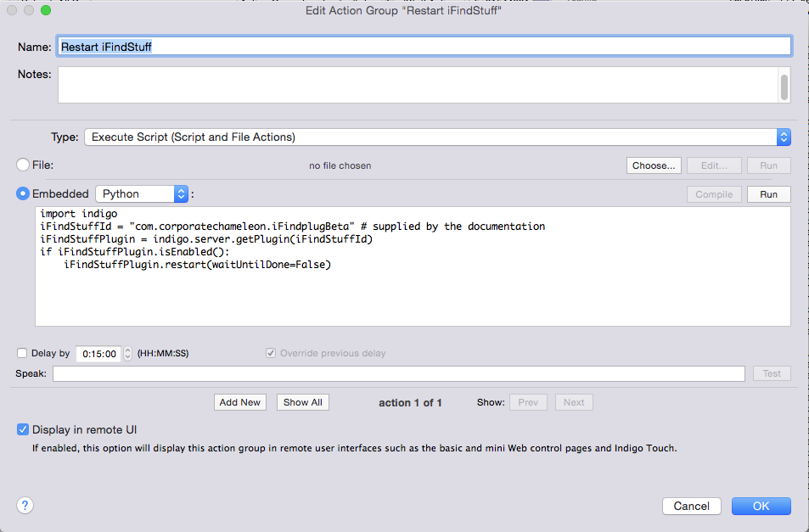Select the Embedded radio button
Image resolution: width=809 pixels, height=532 pixels.
click(x=23, y=193)
